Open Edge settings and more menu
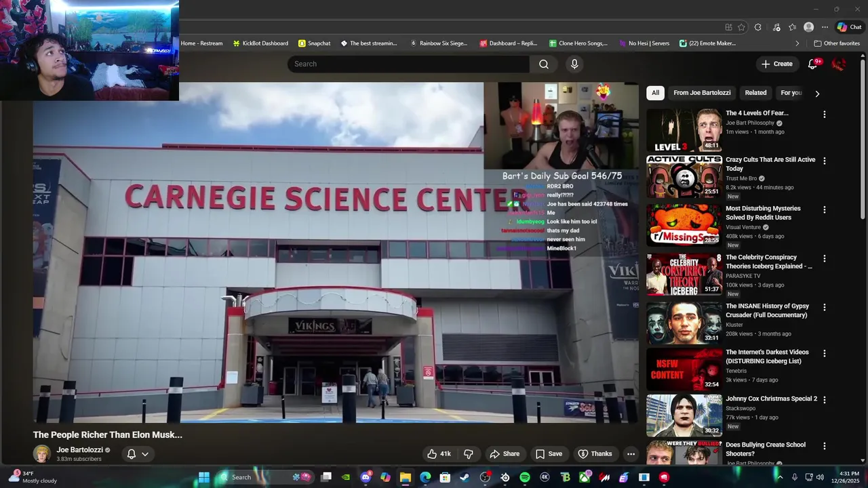 [825, 27]
